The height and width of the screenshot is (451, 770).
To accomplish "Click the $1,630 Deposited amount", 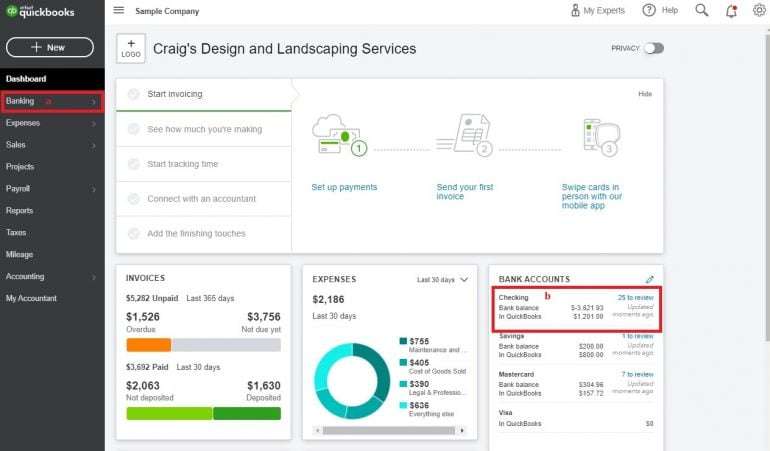I will coord(264,386).
